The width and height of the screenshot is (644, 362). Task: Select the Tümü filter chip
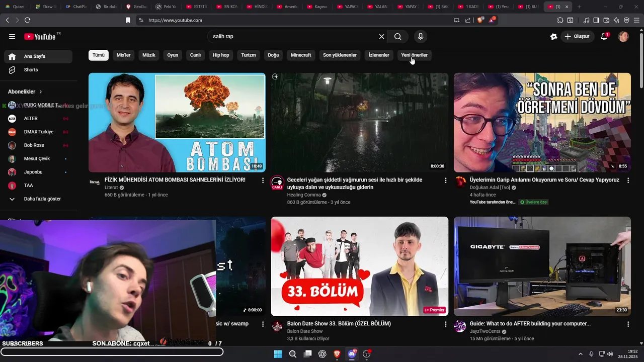pos(99,55)
